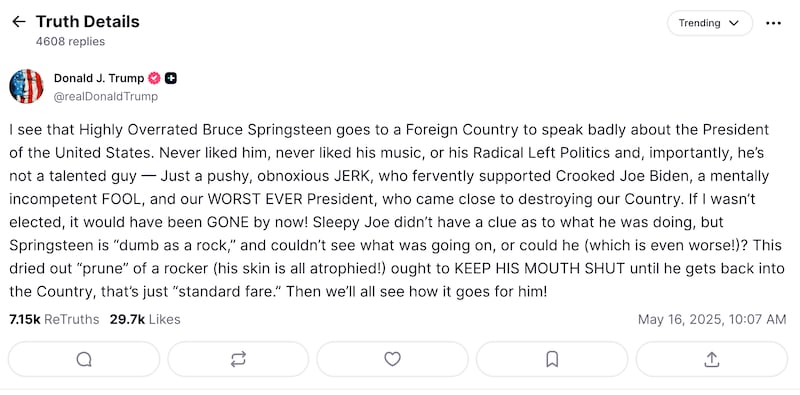Share the post via upload icon

click(x=711, y=359)
